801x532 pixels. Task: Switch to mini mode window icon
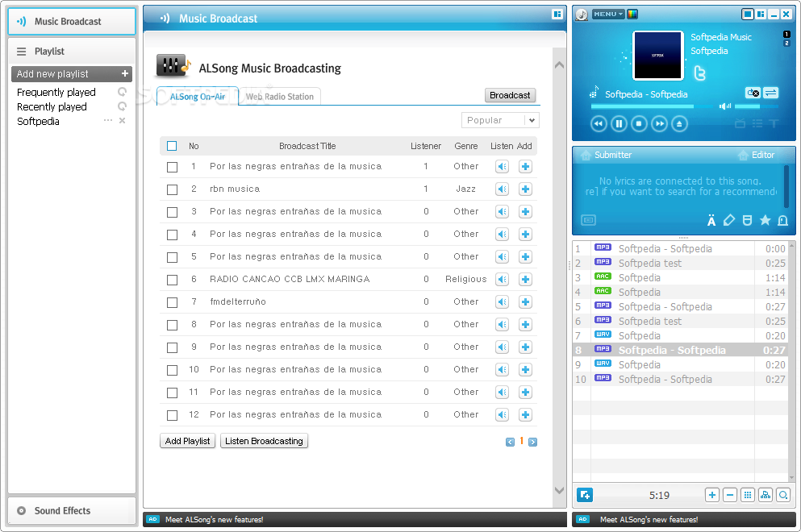click(748, 15)
